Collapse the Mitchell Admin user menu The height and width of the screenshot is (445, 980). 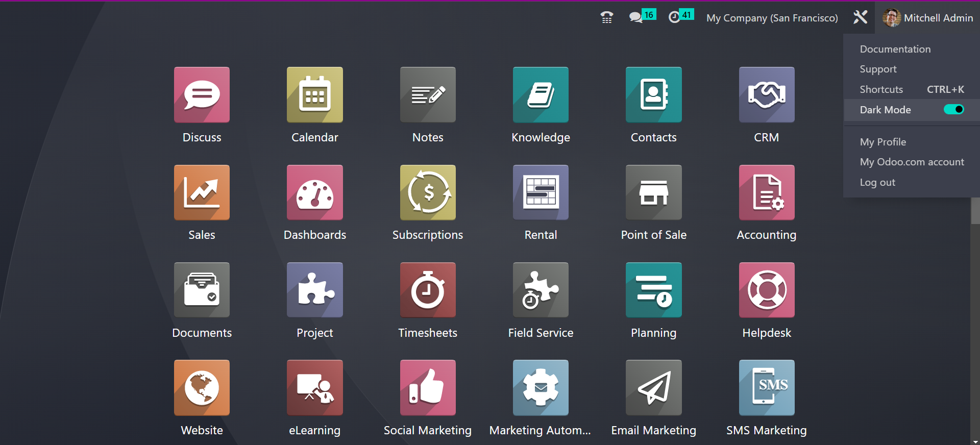click(x=927, y=17)
